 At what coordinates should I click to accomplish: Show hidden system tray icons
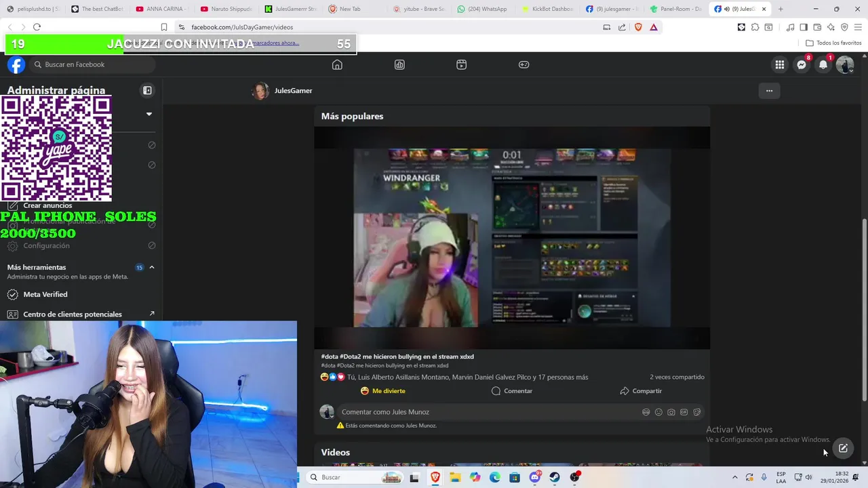coord(734,477)
